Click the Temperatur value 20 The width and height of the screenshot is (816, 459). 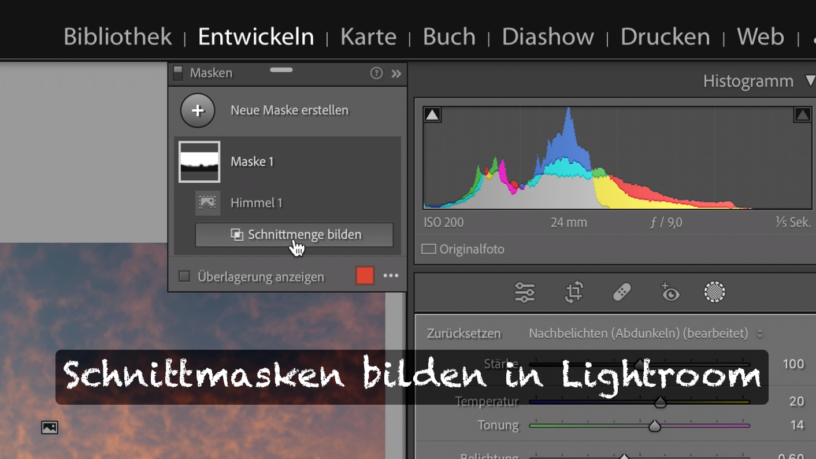point(797,402)
